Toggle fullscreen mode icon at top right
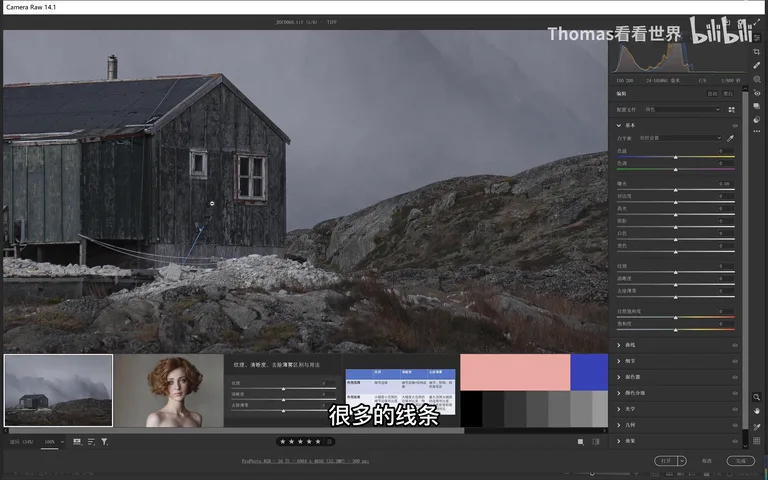 [x=758, y=22]
